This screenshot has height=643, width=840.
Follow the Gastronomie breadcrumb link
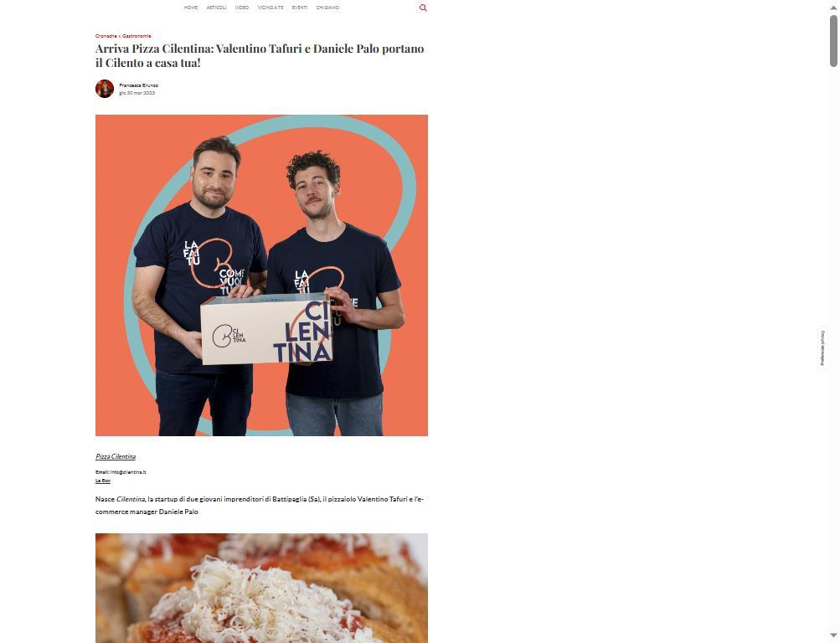coord(137,36)
